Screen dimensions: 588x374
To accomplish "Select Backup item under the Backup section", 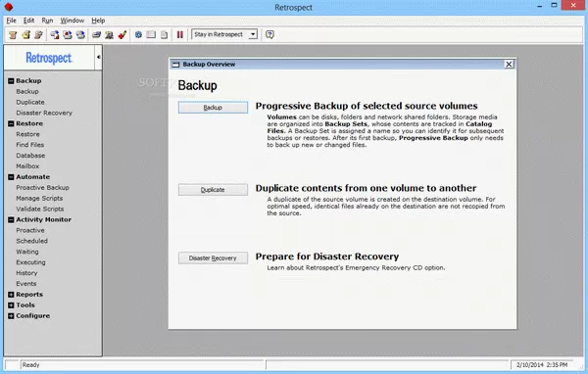I will click(27, 91).
